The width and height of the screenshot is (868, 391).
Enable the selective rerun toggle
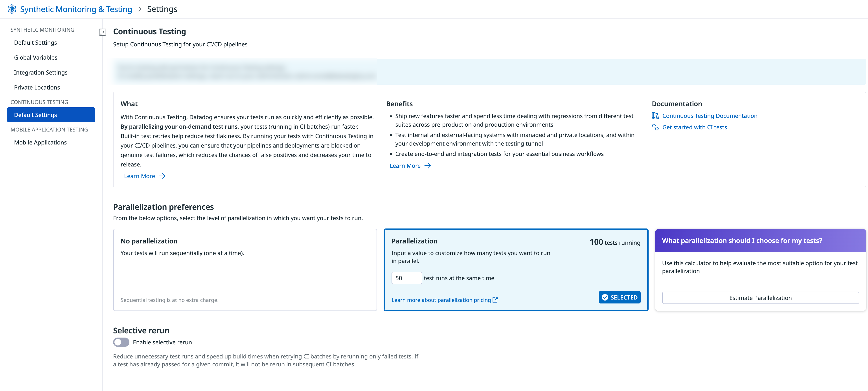tap(121, 342)
